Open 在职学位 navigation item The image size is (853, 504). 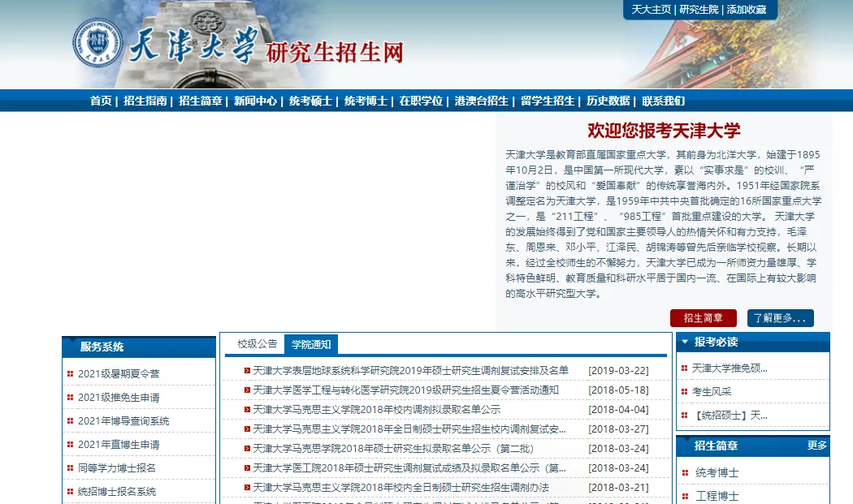(421, 101)
